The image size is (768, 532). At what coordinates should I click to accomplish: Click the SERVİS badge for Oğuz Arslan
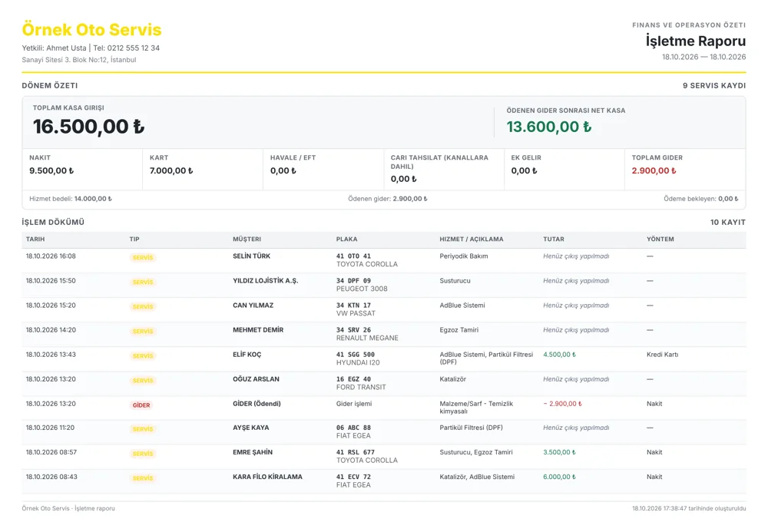tap(143, 380)
